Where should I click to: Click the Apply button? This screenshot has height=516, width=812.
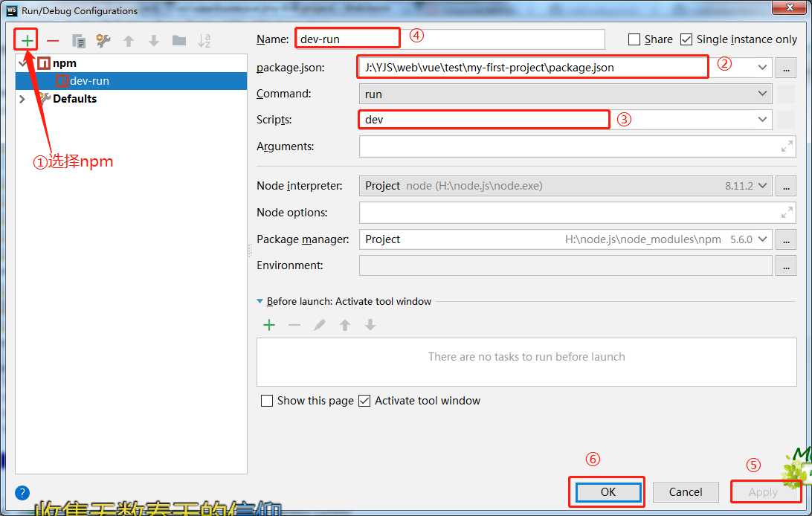pos(763,492)
